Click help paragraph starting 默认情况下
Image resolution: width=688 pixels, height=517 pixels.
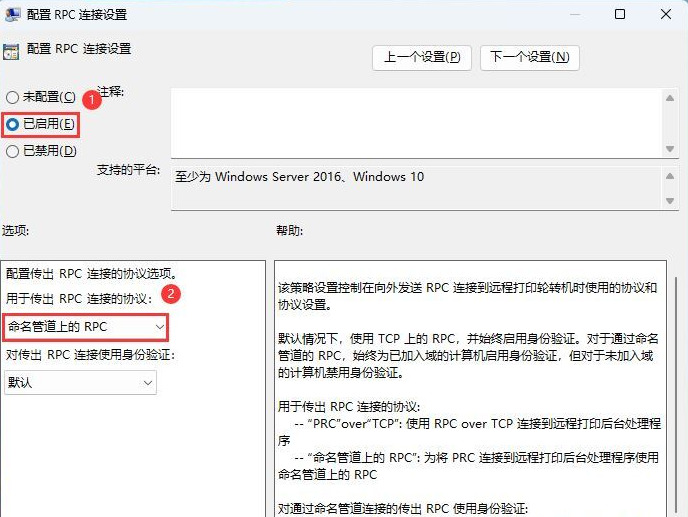click(469, 355)
